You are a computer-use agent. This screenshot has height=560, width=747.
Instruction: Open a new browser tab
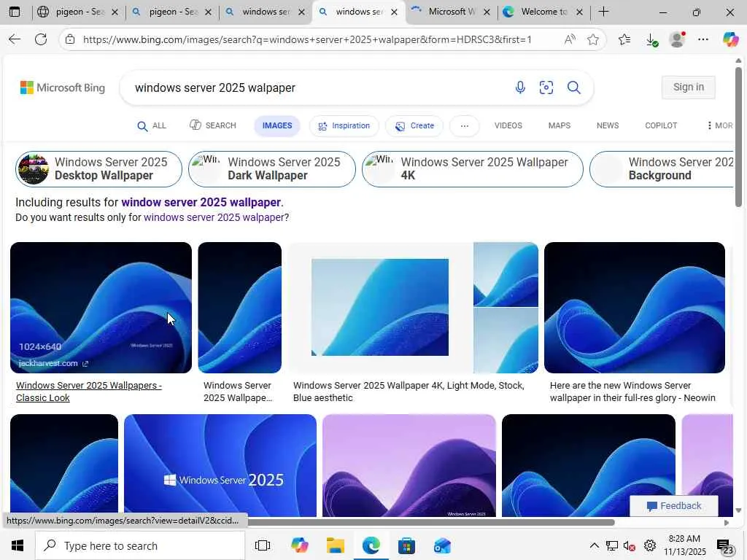pos(603,12)
